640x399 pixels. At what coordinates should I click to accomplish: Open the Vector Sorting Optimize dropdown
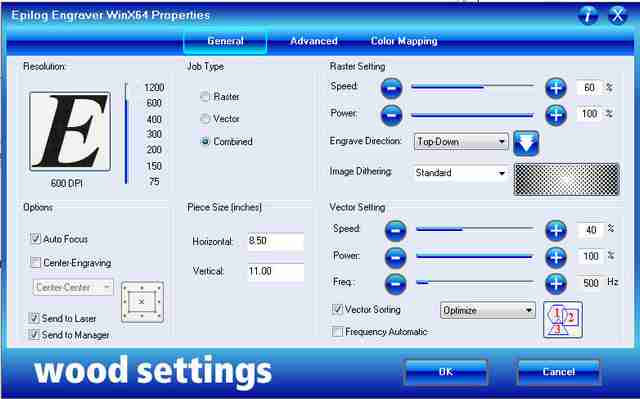pyautogui.click(x=488, y=310)
